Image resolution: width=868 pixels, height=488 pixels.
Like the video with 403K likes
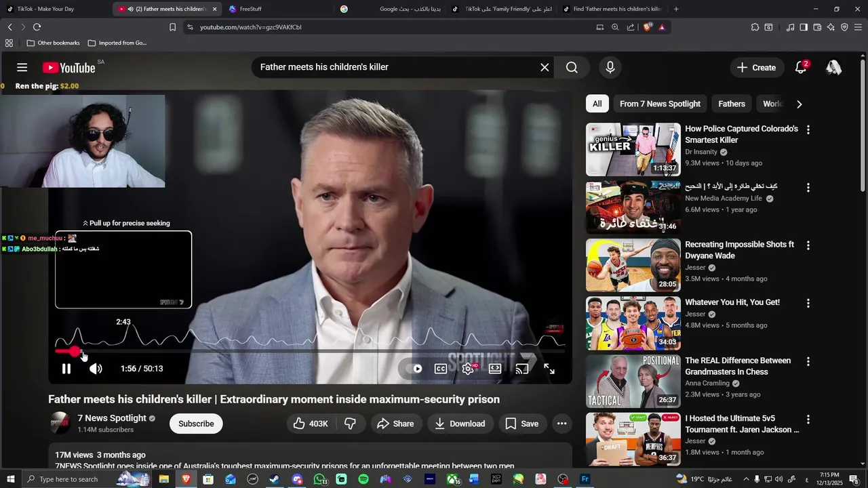point(311,424)
